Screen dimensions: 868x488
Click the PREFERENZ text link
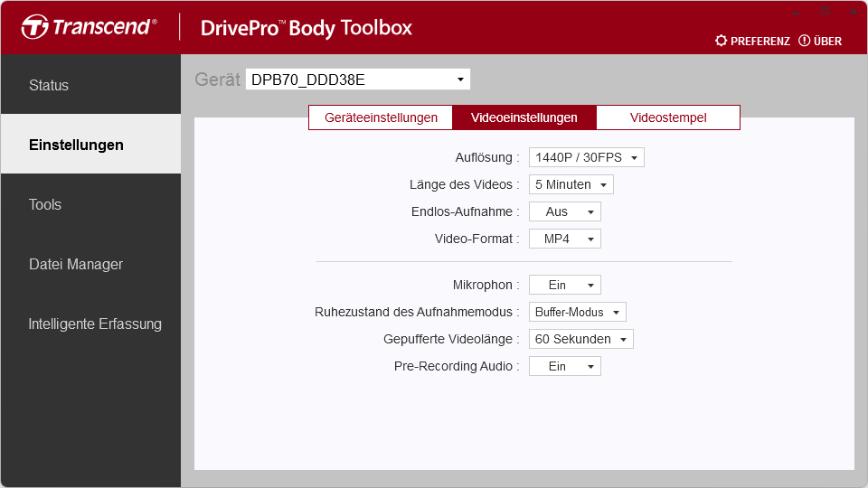point(760,41)
